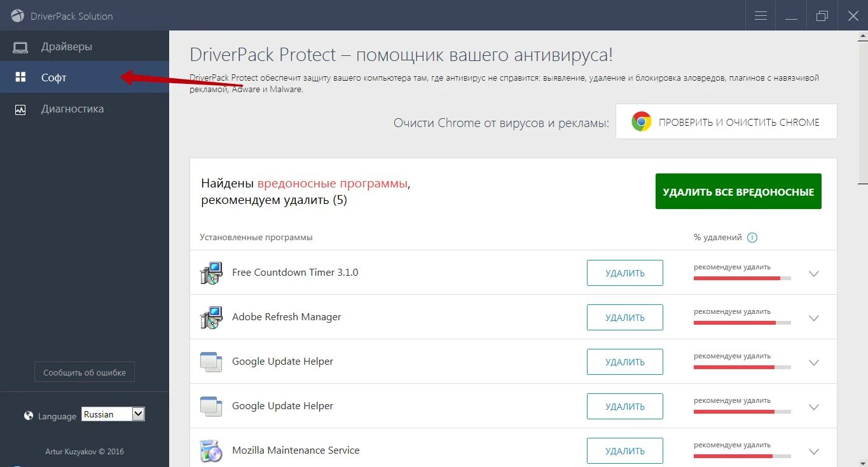Expand details for Free Countdown Timer 3.1.0

click(814, 274)
